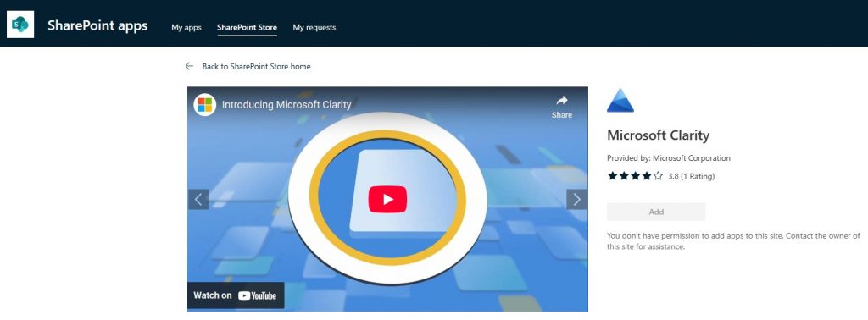The image size is (868, 320).
Task: Click the star rating row
Action: point(635,176)
